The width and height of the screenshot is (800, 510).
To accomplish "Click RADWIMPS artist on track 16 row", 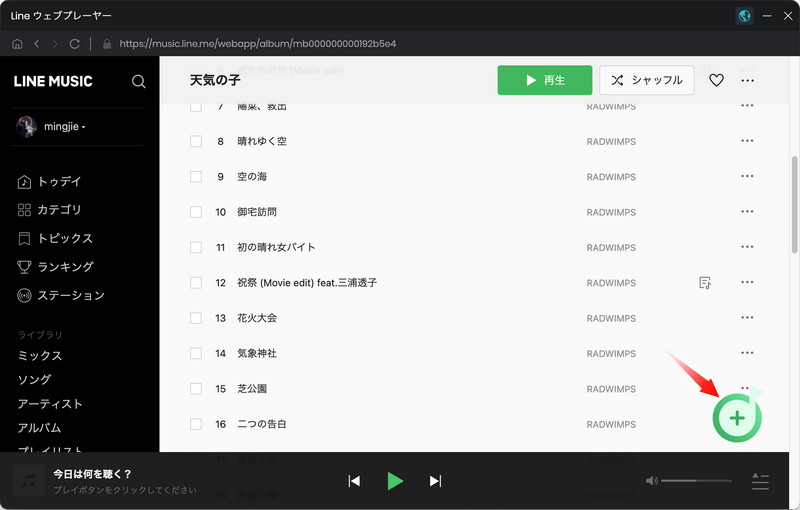I will [611, 424].
